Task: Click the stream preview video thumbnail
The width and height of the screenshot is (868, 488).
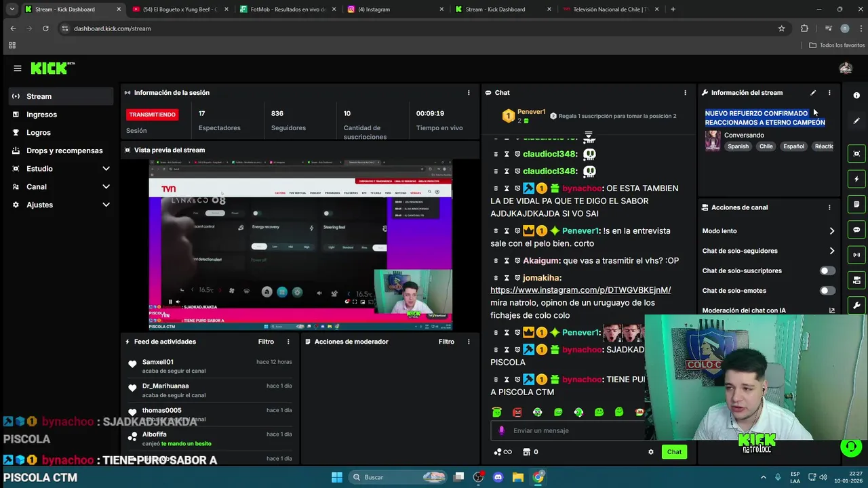Action: (x=300, y=245)
